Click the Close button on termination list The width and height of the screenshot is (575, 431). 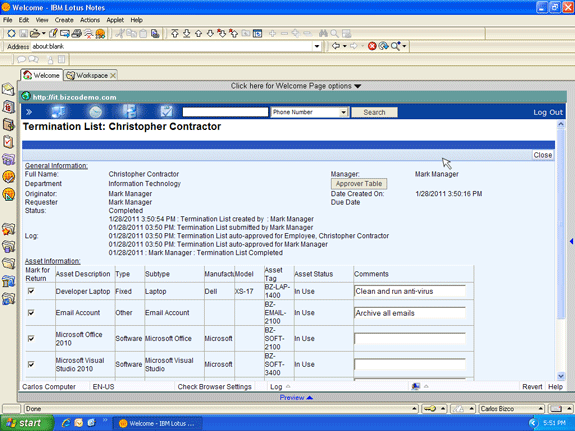click(543, 155)
